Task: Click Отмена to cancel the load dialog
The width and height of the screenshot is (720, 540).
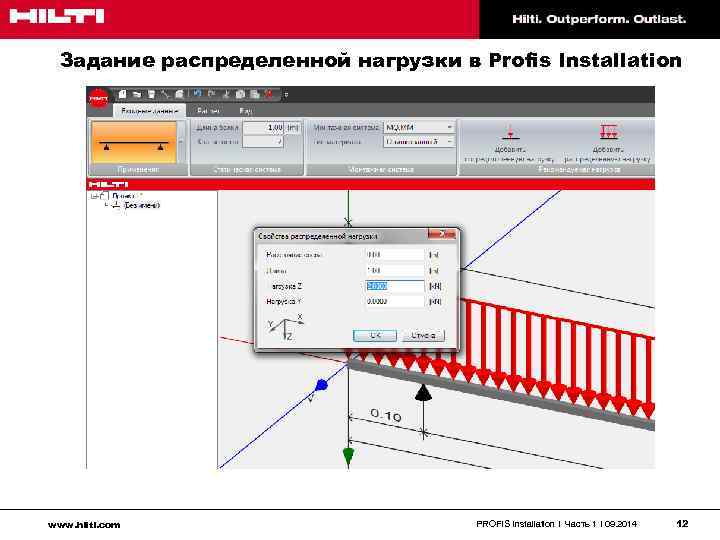Action: click(423, 336)
